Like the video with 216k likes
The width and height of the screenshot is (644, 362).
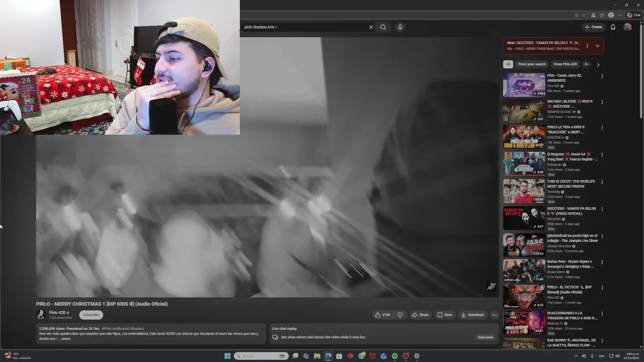(382, 315)
